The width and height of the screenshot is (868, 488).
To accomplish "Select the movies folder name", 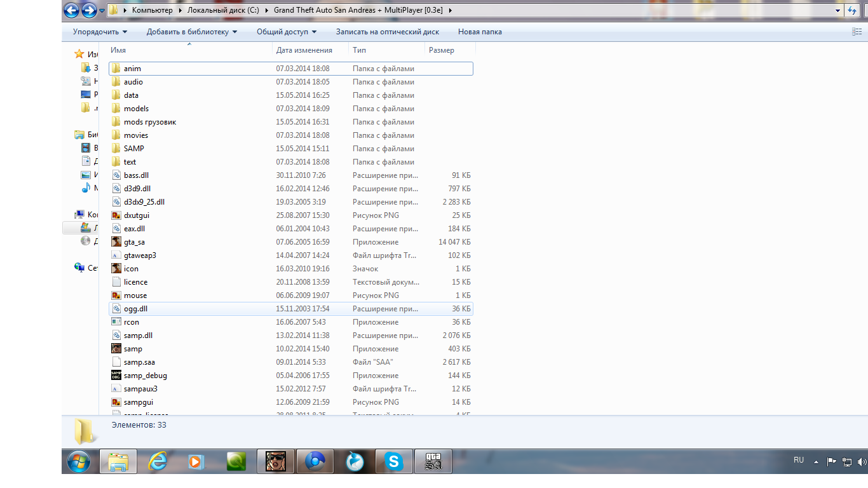I will coord(136,135).
